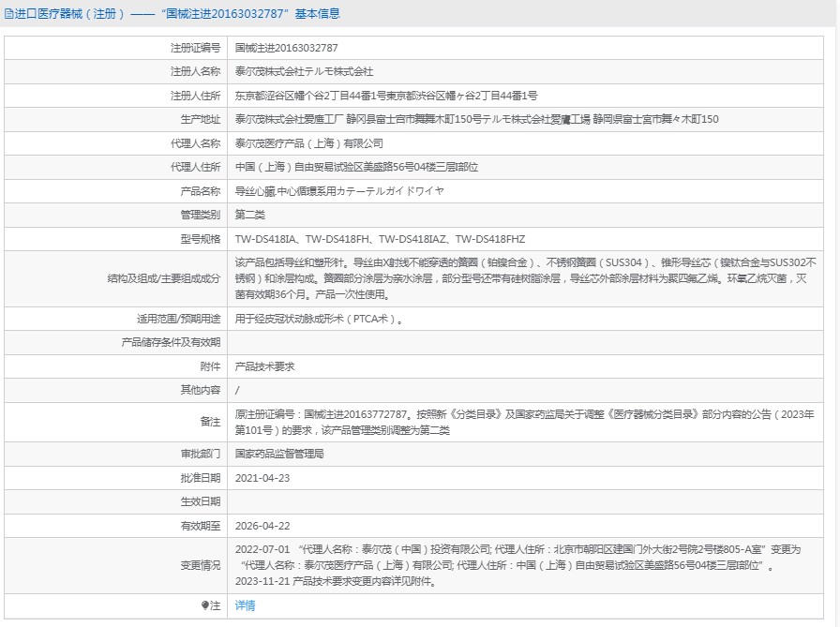Click the 注册证编号 label cell
This screenshot has height=627, width=840.
115,48
